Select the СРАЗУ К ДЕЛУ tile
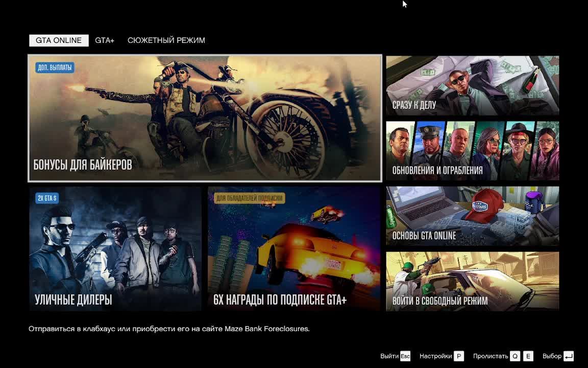Viewport: 588px width, 368px height. 473,86
